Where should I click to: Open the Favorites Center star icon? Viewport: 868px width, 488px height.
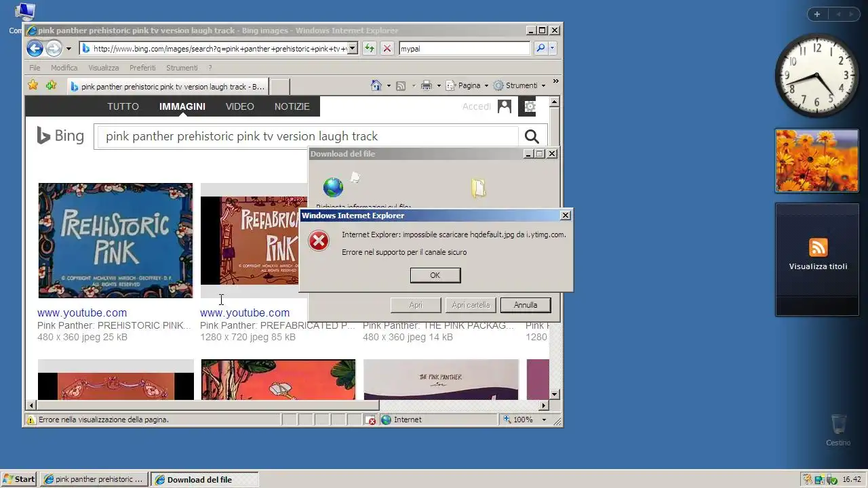click(33, 85)
